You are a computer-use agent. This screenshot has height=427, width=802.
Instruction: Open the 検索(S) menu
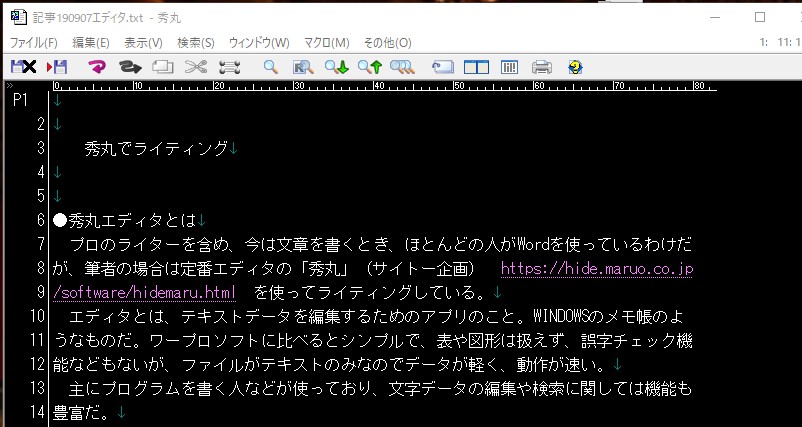coord(196,42)
